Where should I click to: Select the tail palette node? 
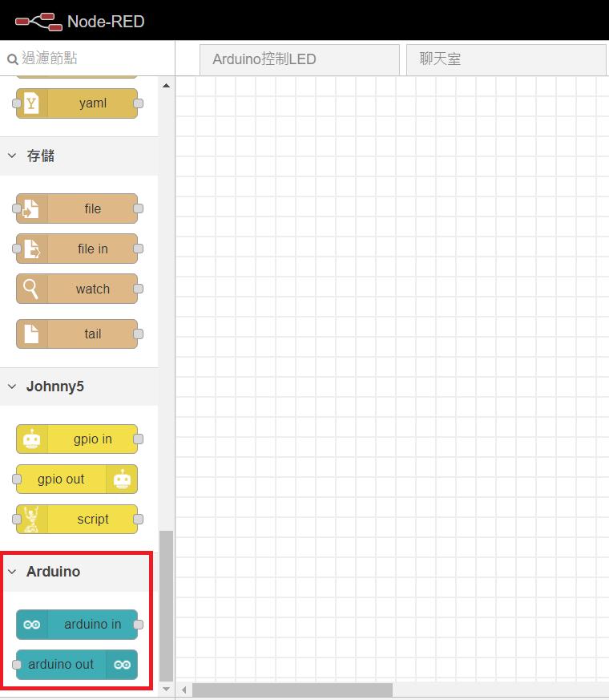click(77, 334)
